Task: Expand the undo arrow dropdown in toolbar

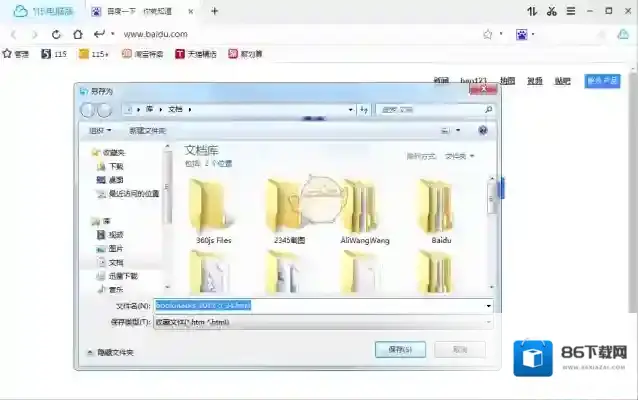Action: [113, 34]
